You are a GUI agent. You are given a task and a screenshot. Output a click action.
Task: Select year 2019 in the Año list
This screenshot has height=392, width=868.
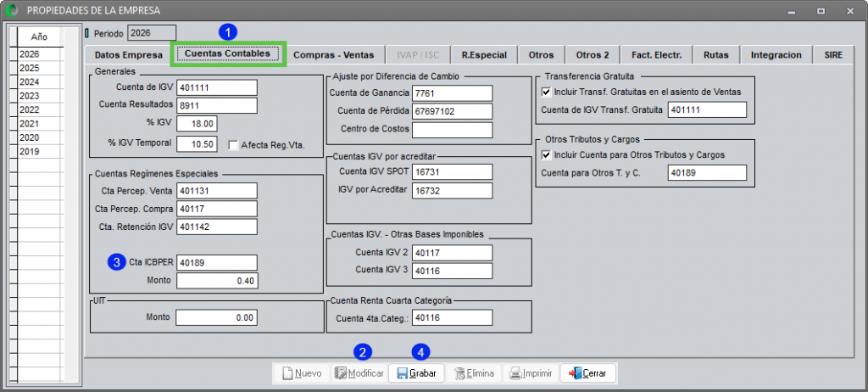point(40,151)
